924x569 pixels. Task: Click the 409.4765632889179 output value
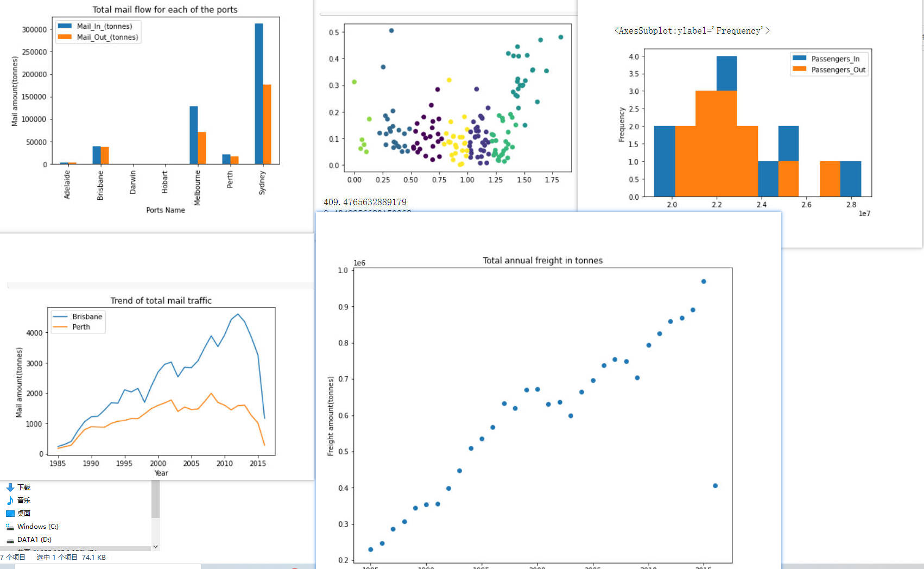coord(365,202)
